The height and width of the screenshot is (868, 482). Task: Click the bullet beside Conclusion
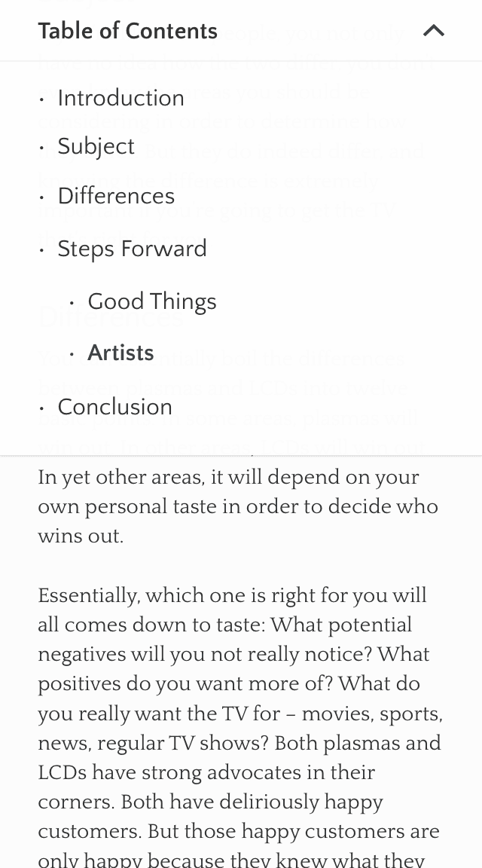point(41,408)
